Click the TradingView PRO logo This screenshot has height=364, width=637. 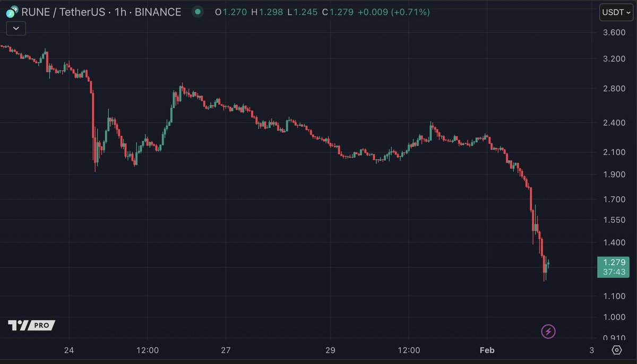click(31, 325)
